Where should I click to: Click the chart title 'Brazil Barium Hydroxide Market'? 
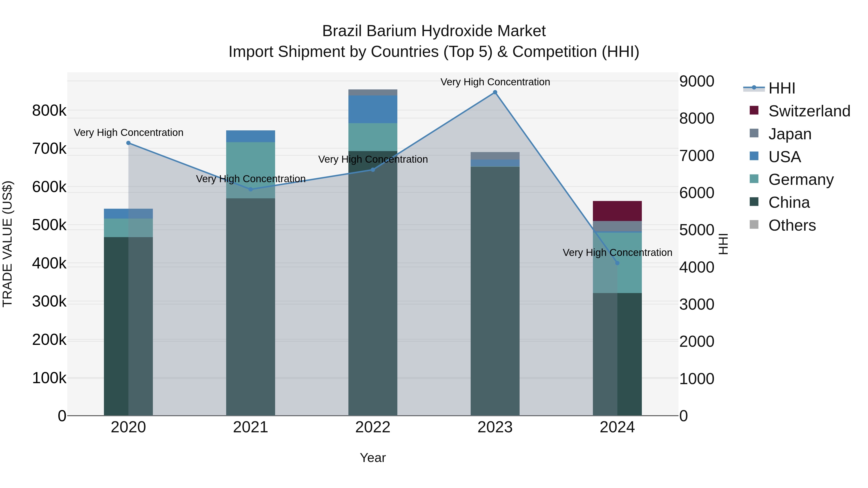click(434, 31)
